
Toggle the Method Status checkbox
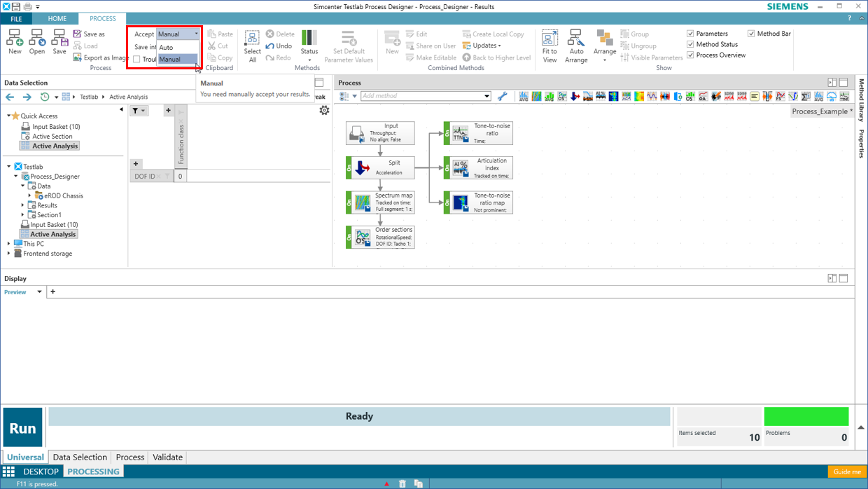pos(690,44)
